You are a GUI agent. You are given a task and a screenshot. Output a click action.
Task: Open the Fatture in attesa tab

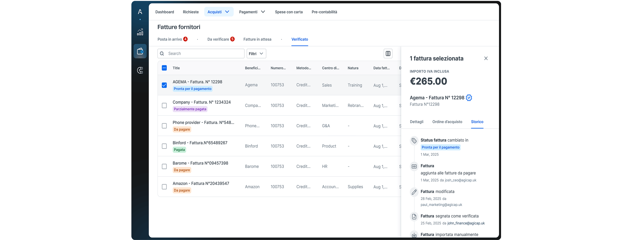(x=257, y=39)
